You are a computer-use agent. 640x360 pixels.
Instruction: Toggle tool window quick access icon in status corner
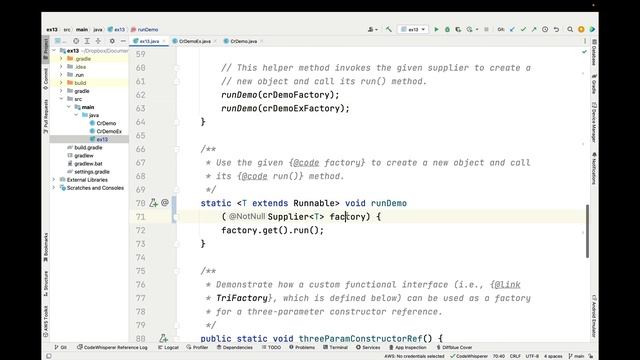tap(49, 356)
